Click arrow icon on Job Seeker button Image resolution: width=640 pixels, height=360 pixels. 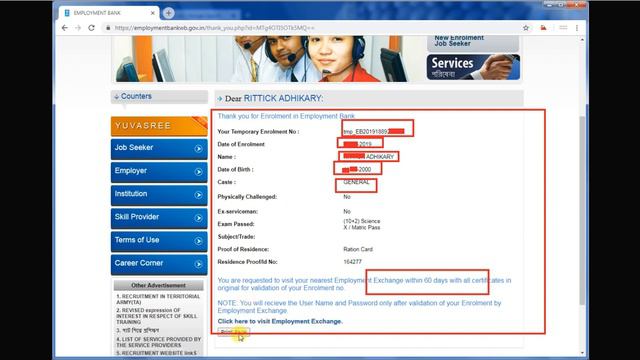pyautogui.click(x=198, y=149)
